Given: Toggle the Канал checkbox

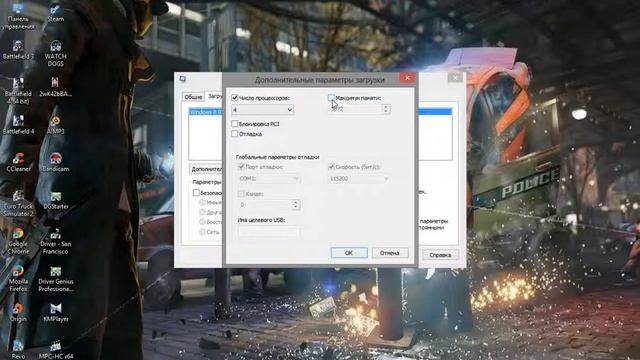Looking at the screenshot, I should tap(241, 194).
